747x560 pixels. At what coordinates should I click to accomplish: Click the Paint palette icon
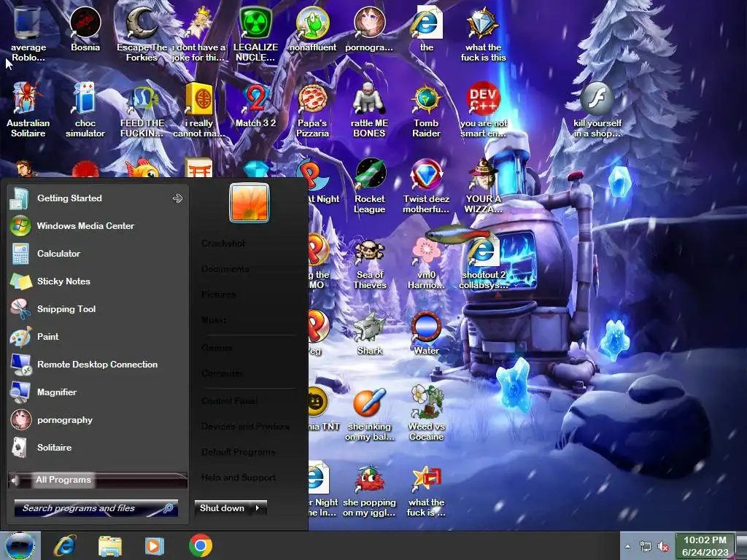(x=20, y=336)
